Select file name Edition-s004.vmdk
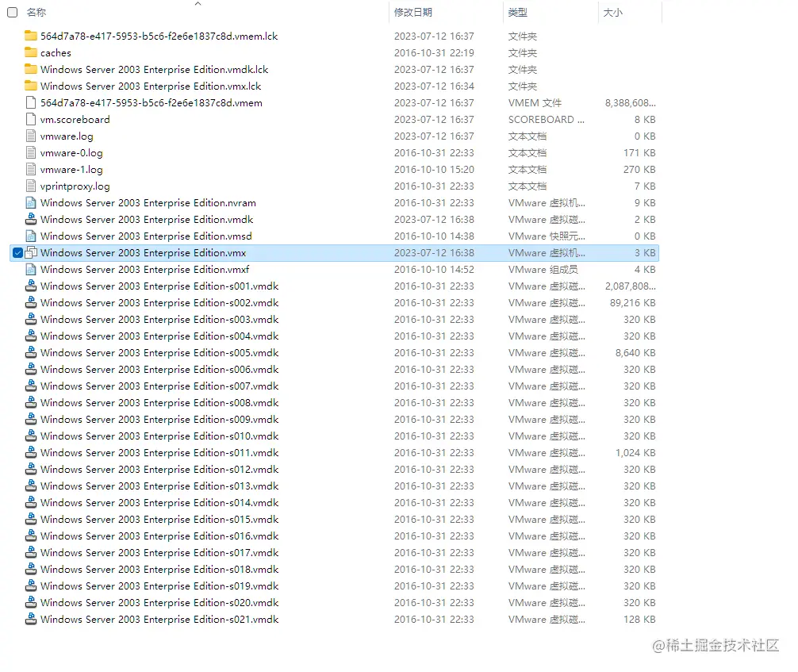 [159, 336]
